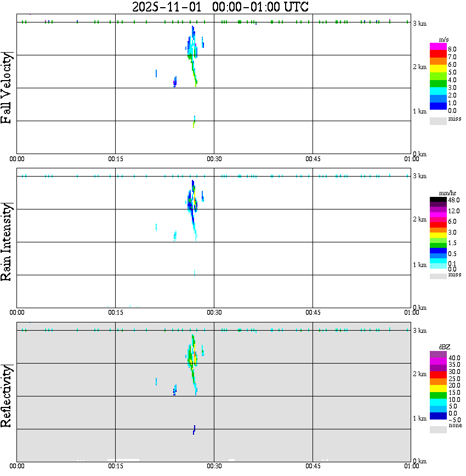Pick the magenta swatch in the m/s legend
The width and height of the screenshot is (466, 476).
click(x=438, y=47)
